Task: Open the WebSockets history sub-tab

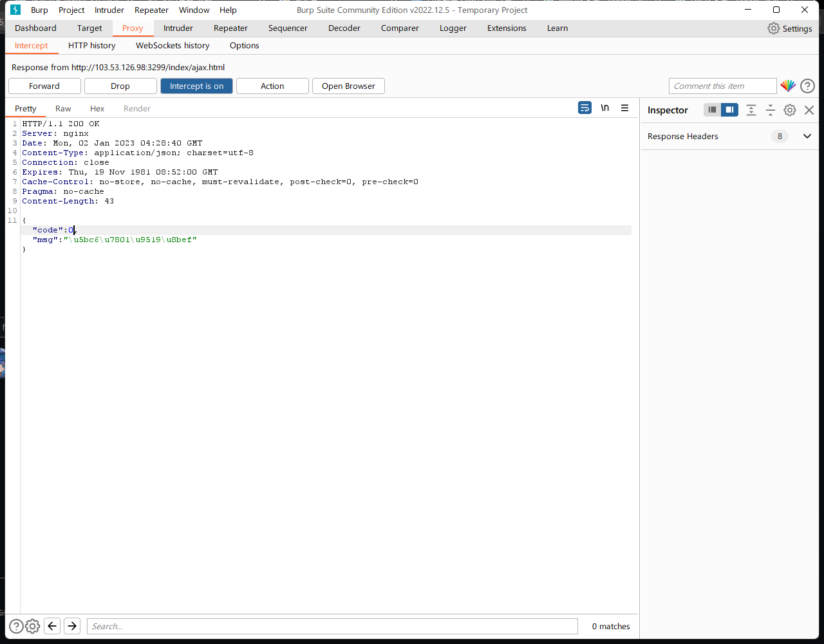Action: point(173,46)
